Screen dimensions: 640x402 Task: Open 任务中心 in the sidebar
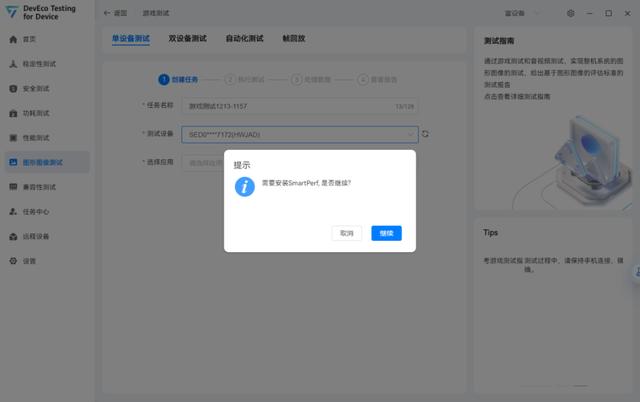click(47, 212)
